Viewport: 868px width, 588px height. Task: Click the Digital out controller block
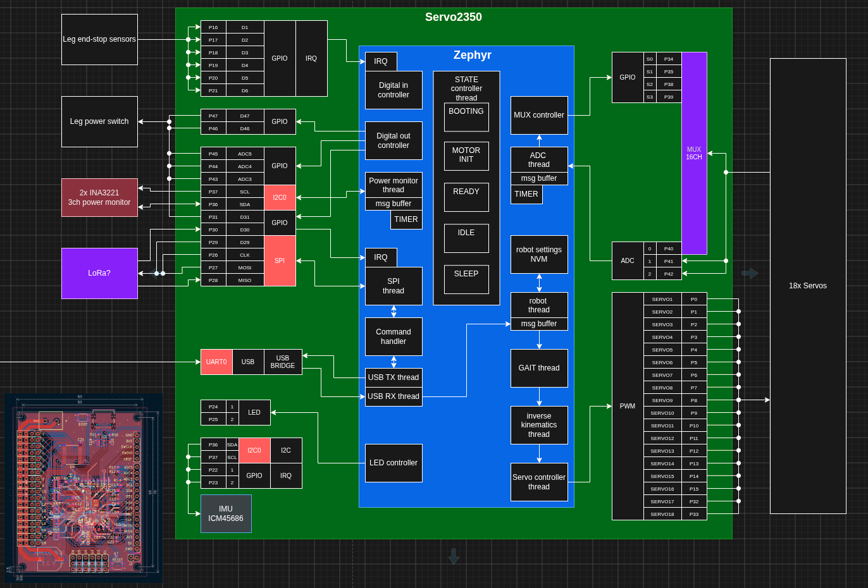(x=394, y=140)
